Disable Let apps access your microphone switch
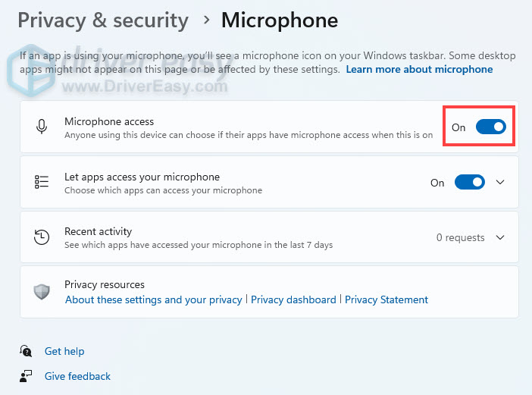 click(x=469, y=182)
